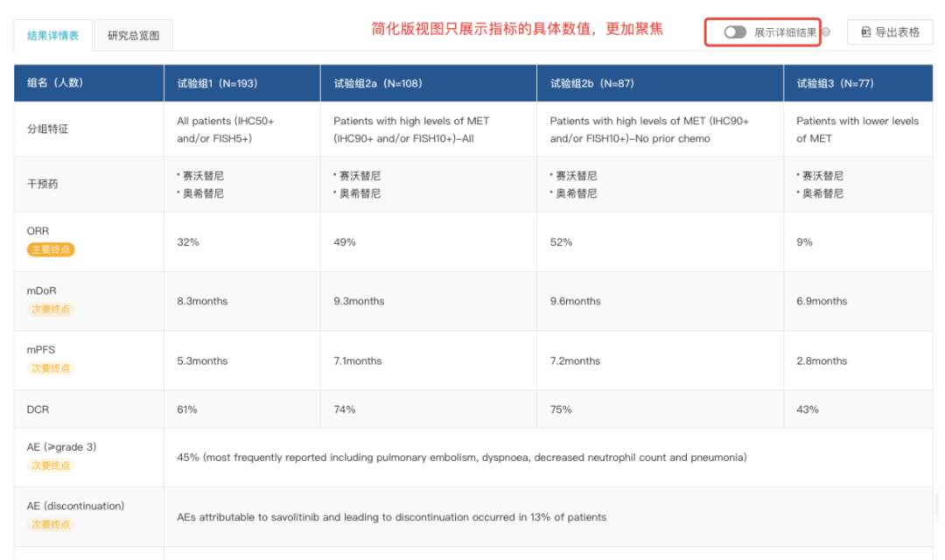This screenshot has width=945, height=560.
Task: Click the ORR value 9%
Action: (x=805, y=241)
